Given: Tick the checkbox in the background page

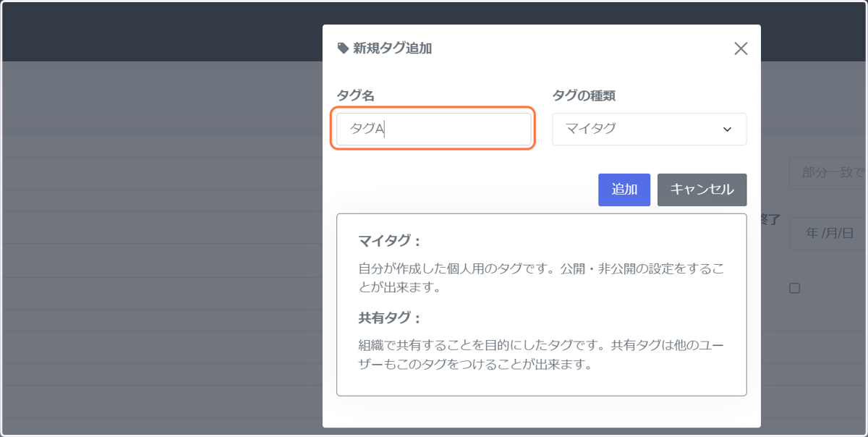Looking at the screenshot, I should coord(794,288).
